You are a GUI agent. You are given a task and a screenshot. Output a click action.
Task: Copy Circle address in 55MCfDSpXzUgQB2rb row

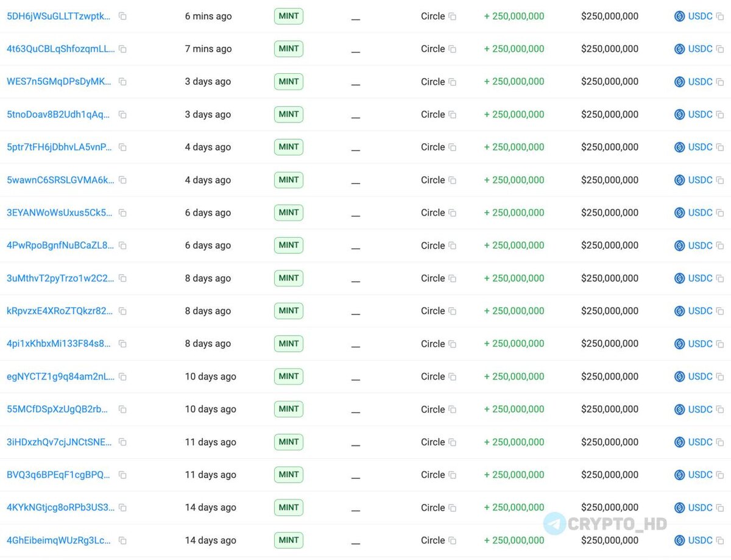point(452,409)
